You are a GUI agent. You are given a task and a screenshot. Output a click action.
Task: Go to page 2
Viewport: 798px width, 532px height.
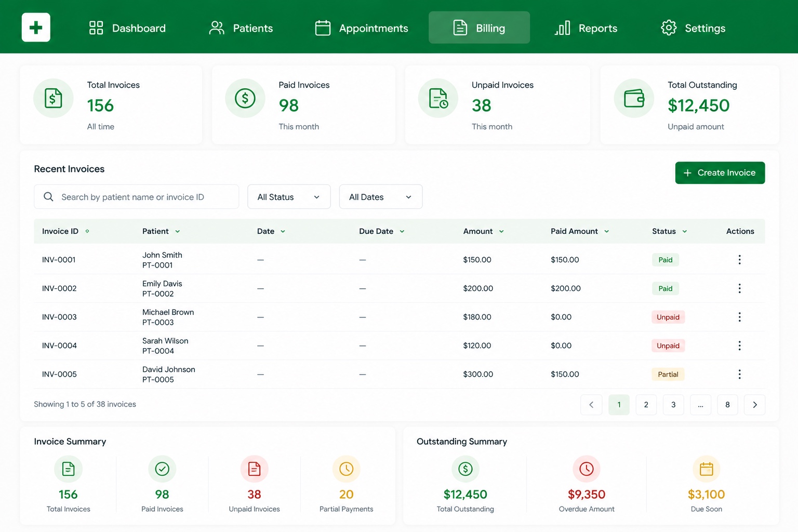[646, 405]
